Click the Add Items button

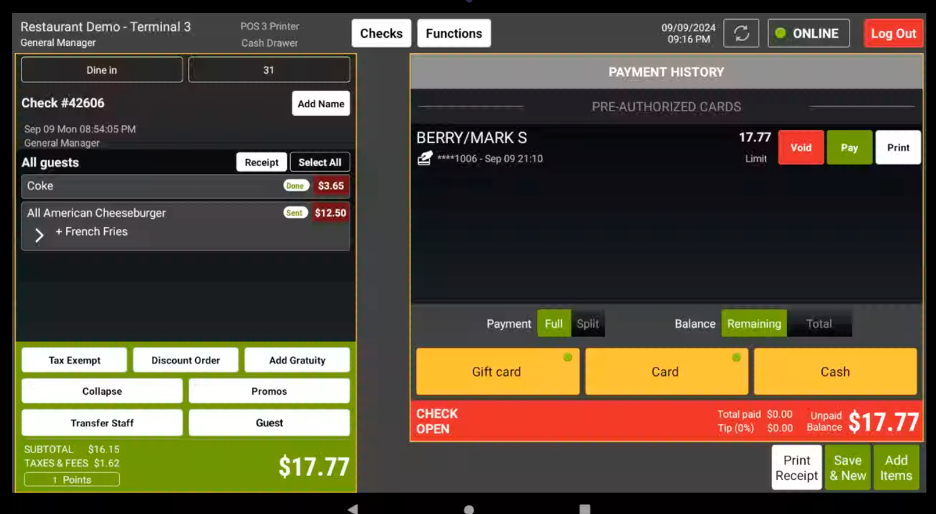pyautogui.click(x=896, y=467)
